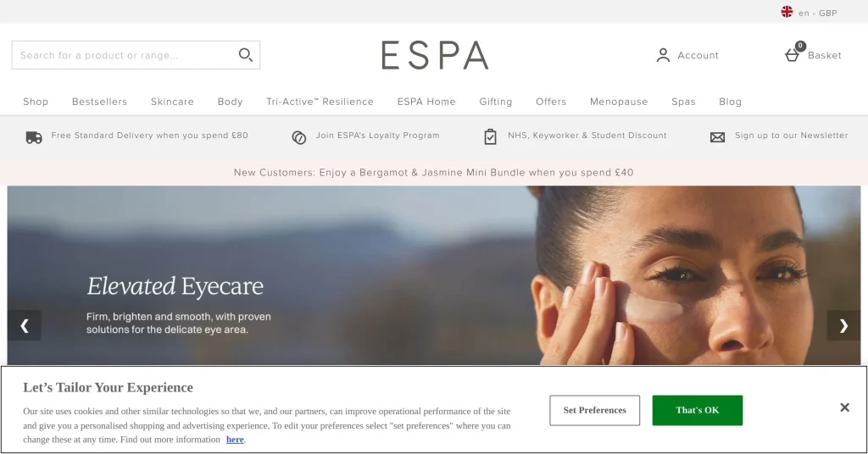Viewport: 868px width, 454px height.
Task: Click the search magnifier icon
Action: pos(245,55)
